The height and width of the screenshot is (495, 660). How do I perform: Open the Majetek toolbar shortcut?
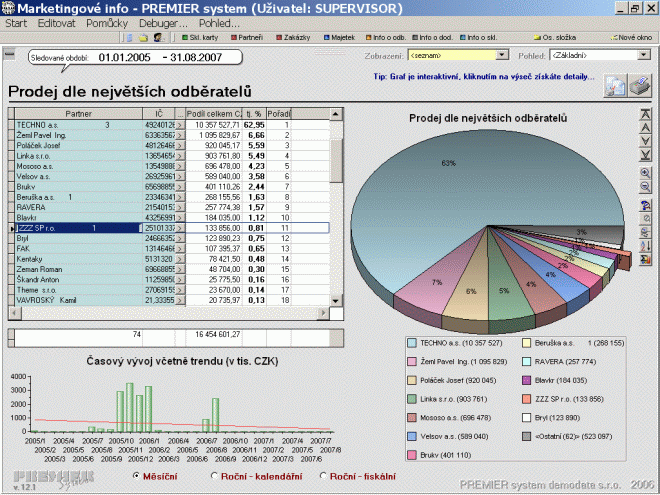click(x=339, y=37)
